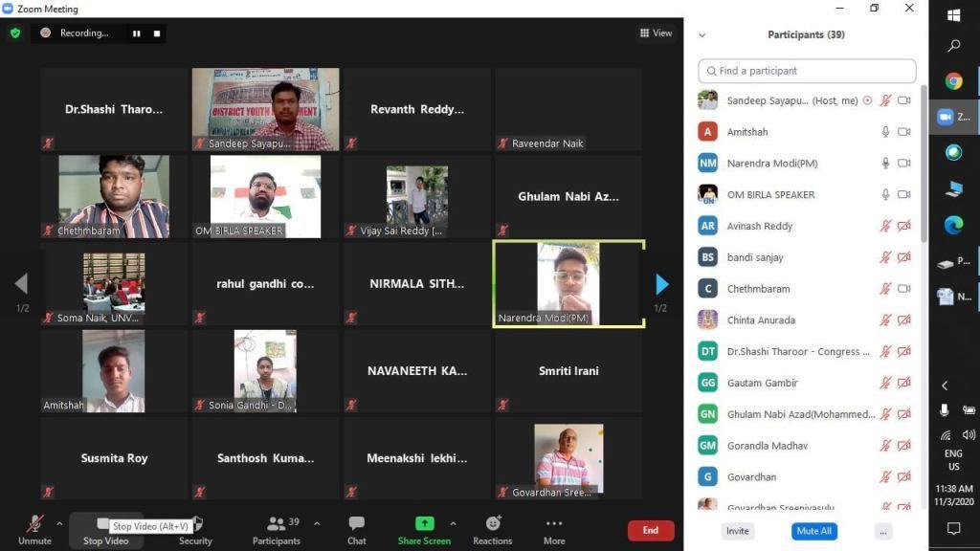Click Avinash Reddy's muted microphone icon
980x551 pixels.
[x=885, y=226]
